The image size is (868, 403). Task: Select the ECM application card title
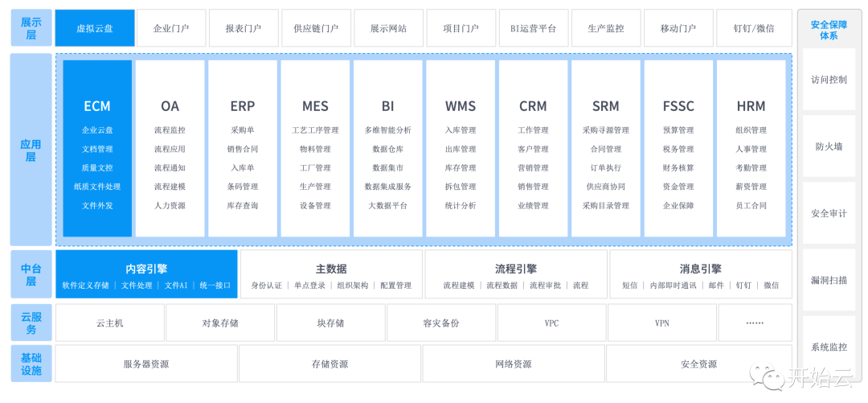[x=97, y=106]
